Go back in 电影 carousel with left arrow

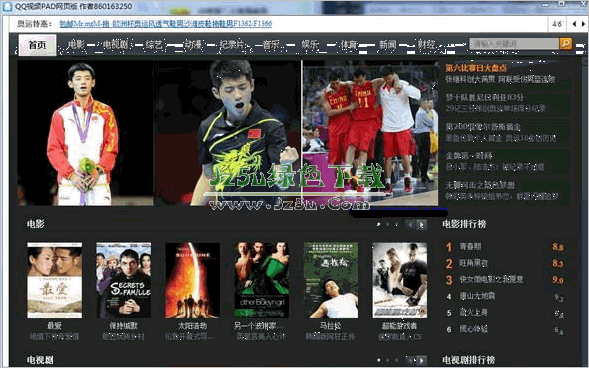tap(411, 225)
